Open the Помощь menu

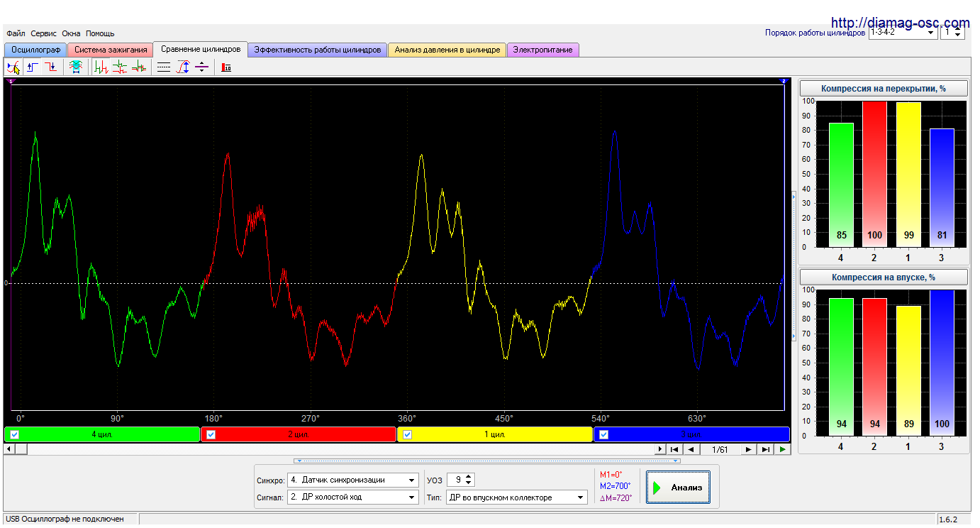pyautogui.click(x=100, y=33)
